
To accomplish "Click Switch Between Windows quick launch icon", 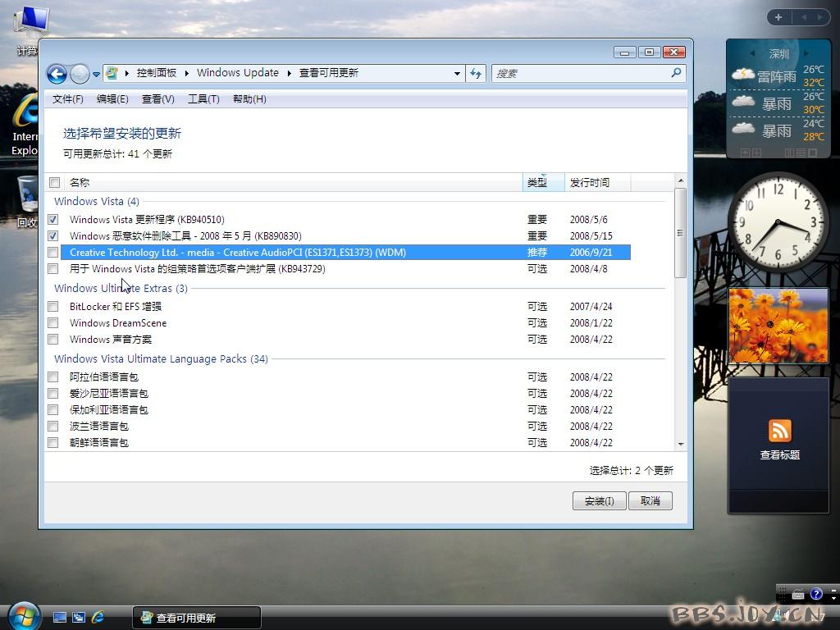I will 79,617.
